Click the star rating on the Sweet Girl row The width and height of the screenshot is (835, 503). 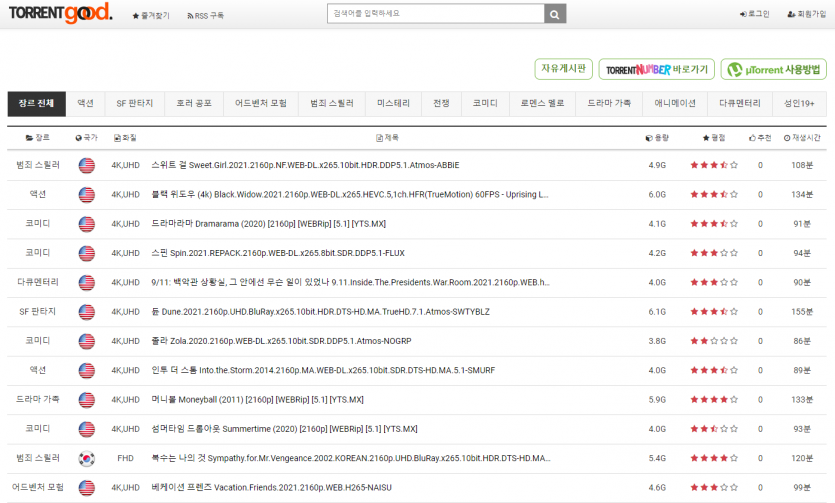713,165
